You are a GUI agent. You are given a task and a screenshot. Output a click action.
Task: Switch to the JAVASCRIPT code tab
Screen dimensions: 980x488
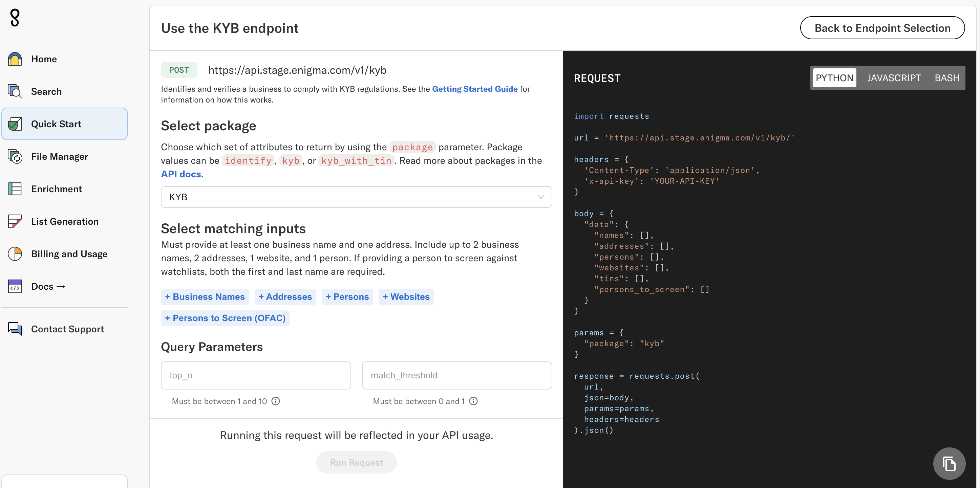[894, 78]
